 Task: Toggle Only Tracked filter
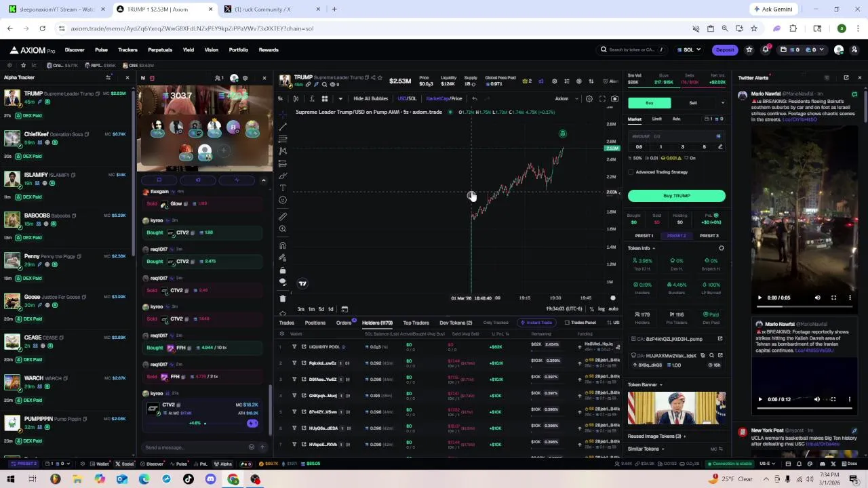coord(496,323)
